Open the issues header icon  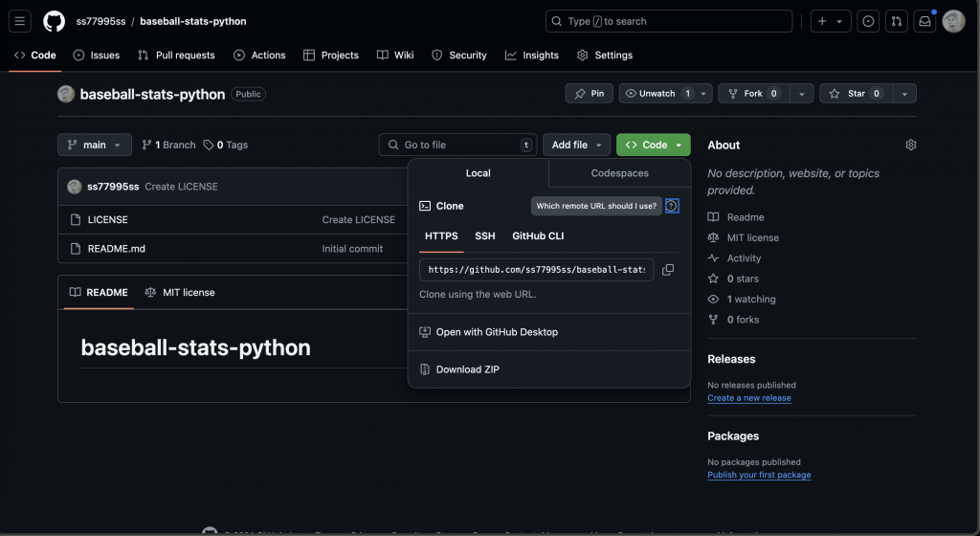tap(868, 21)
